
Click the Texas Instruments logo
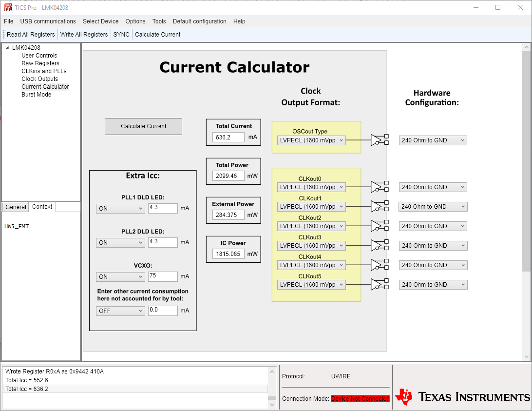(x=462, y=397)
